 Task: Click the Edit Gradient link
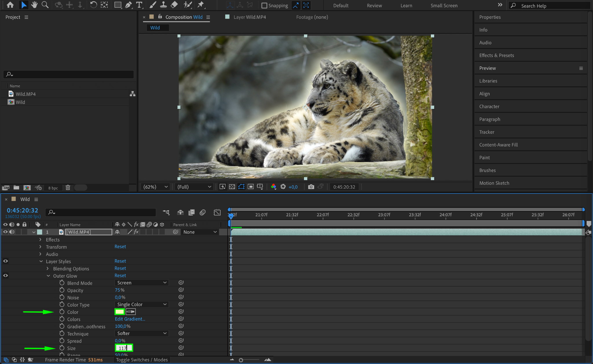130,319
